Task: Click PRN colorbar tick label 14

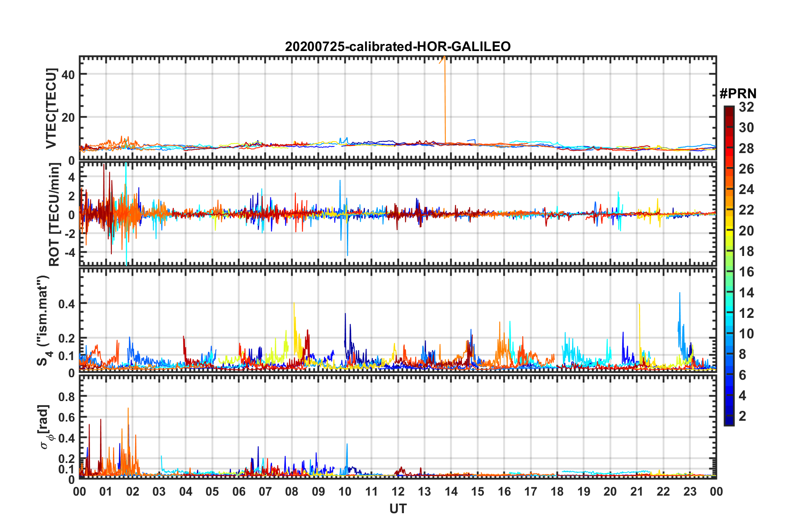Action: [x=746, y=293]
